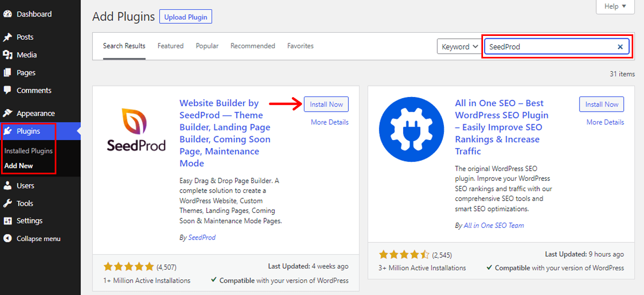Install the All in One SEO plugin

point(602,104)
